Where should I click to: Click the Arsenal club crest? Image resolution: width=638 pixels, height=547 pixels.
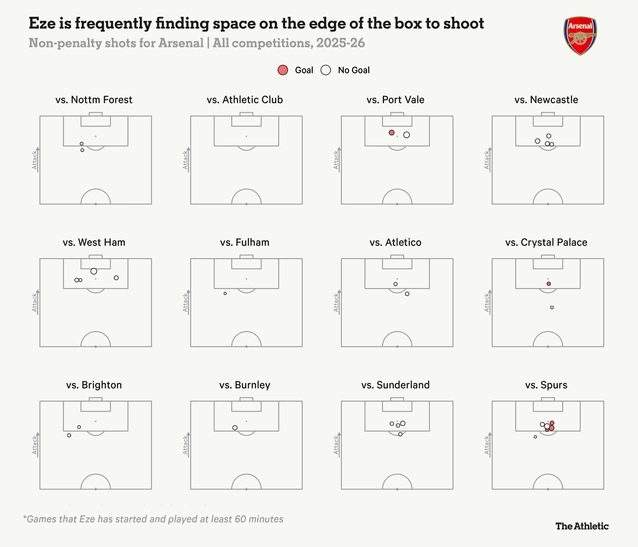click(x=579, y=35)
